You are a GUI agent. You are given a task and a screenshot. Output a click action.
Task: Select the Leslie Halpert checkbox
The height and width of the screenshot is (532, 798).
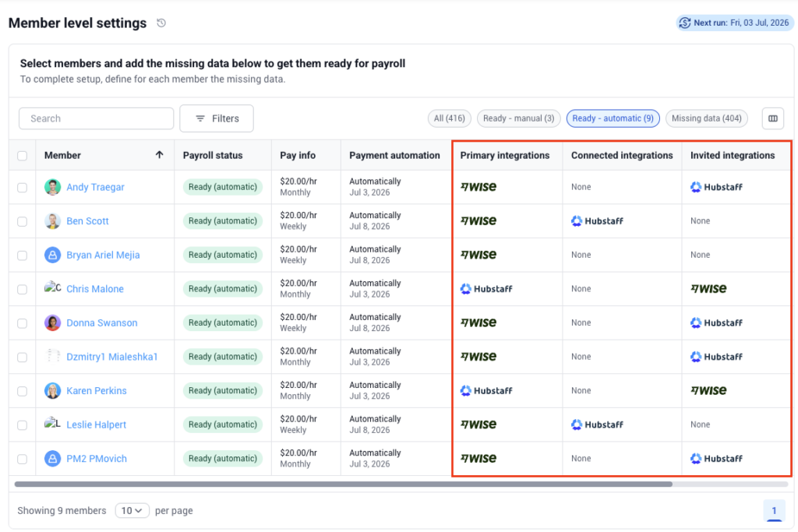point(22,425)
